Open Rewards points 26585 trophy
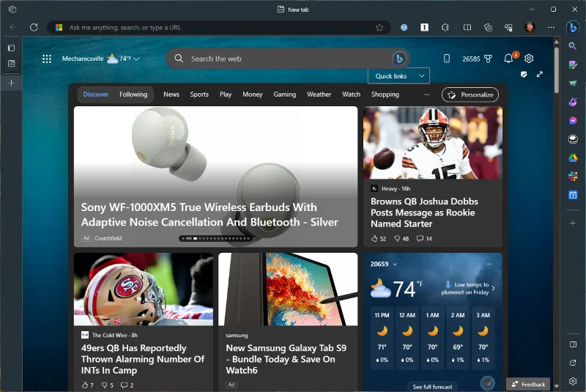The width and height of the screenshot is (586, 392). tap(478, 59)
